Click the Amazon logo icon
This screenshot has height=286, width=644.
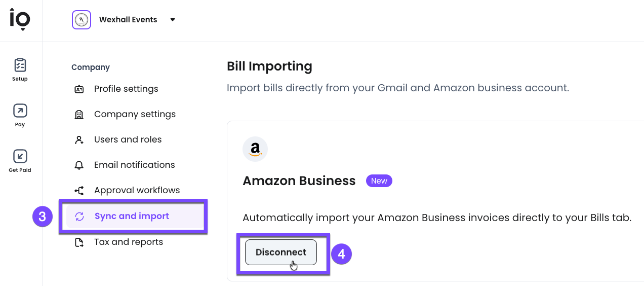[255, 149]
